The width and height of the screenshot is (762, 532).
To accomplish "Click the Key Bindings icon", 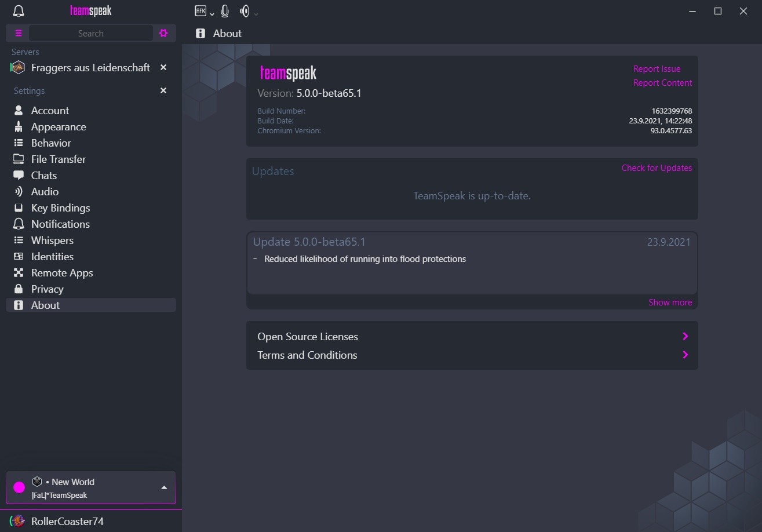I will coord(19,207).
